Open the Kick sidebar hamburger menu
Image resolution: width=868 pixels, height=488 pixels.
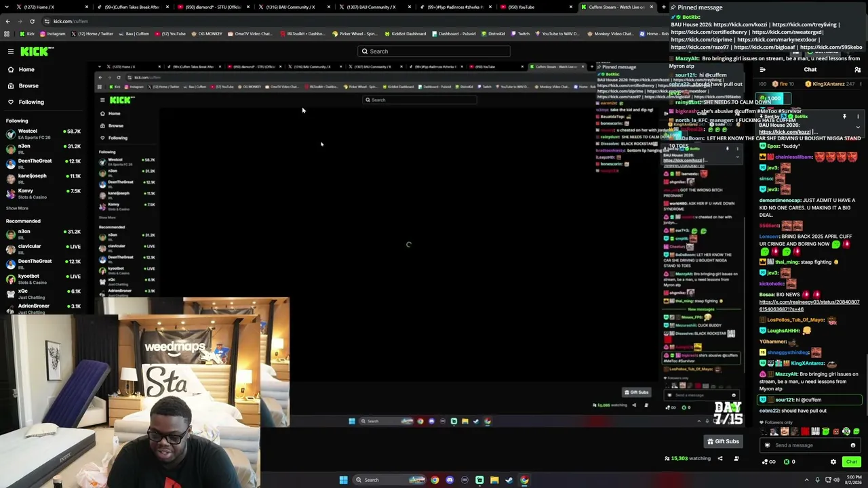[11, 52]
